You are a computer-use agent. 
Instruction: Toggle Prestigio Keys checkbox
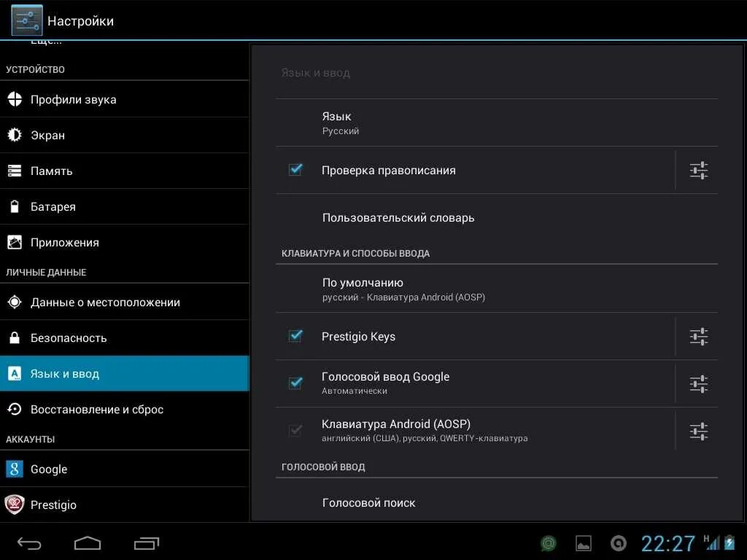coord(295,335)
